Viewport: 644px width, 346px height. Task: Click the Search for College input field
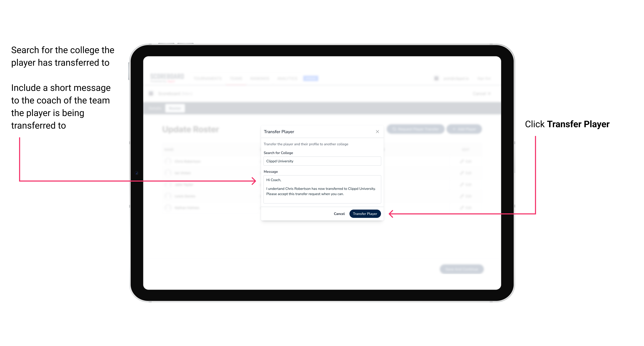(x=321, y=161)
